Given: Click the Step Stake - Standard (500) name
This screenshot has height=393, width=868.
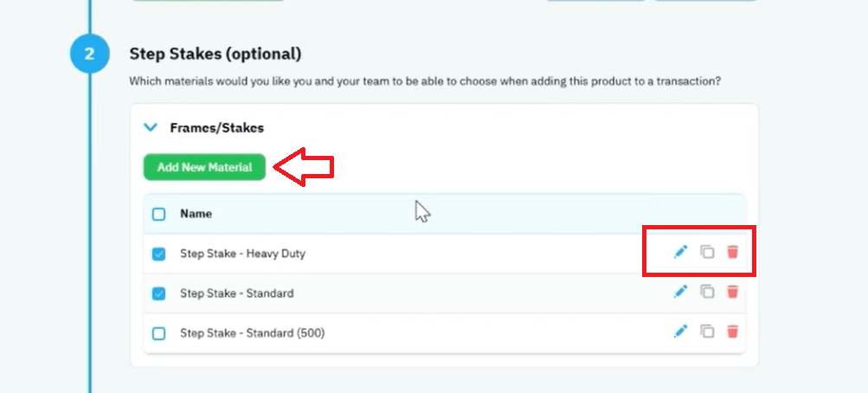Looking at the screenshot, I should tap(253, 333).
